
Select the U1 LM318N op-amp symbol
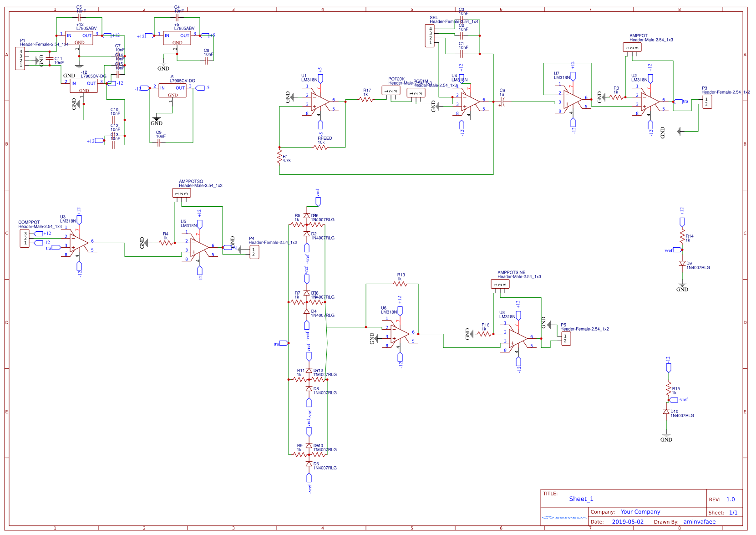321,101
